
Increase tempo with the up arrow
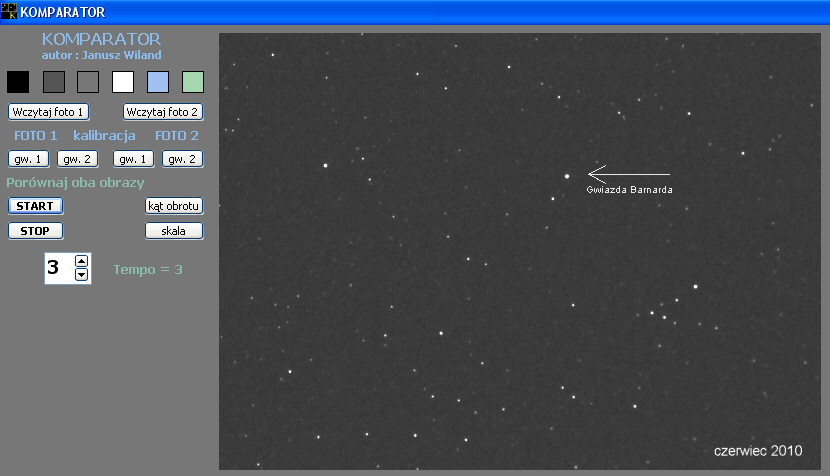coord(82,261)
